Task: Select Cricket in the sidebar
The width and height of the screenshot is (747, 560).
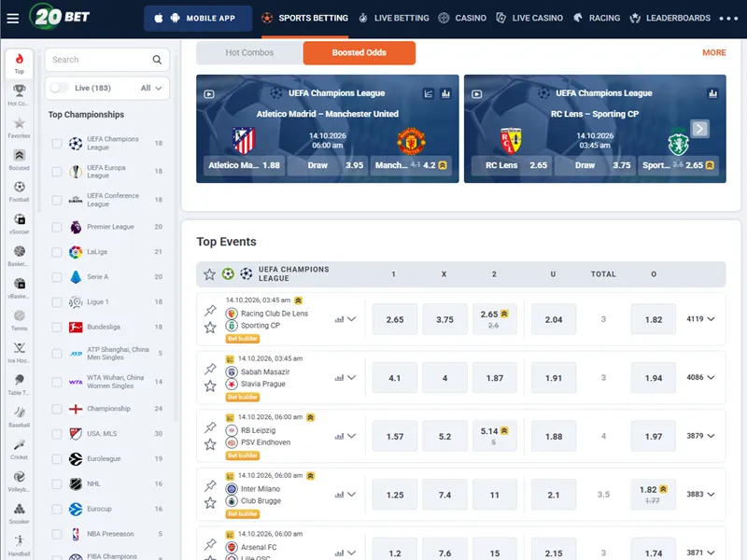Action: click(x=19, y=449)
